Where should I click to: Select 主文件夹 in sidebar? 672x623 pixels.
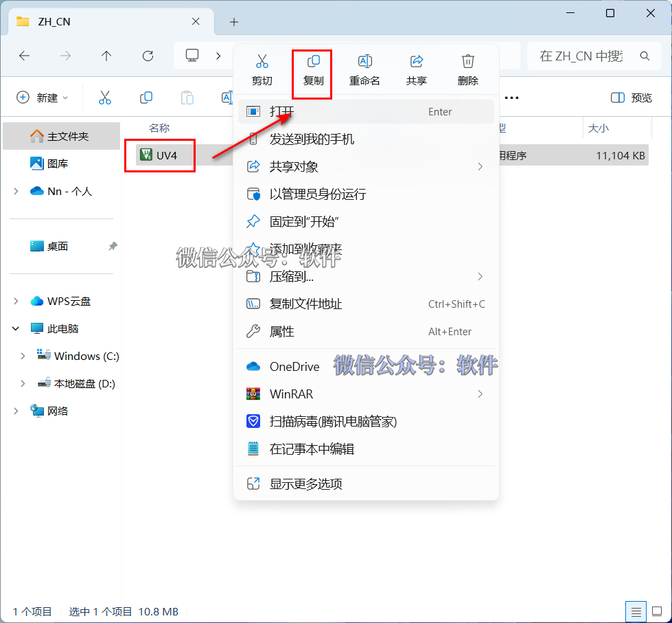[61, 137]
